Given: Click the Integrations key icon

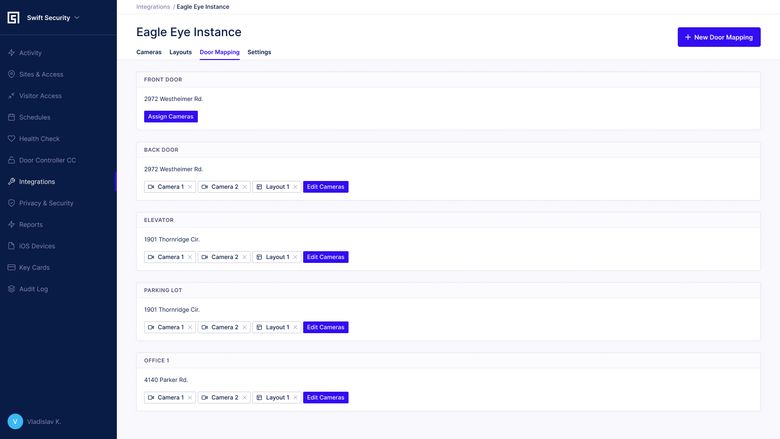Looking at the screenshot, I should (x=11, y=182).
